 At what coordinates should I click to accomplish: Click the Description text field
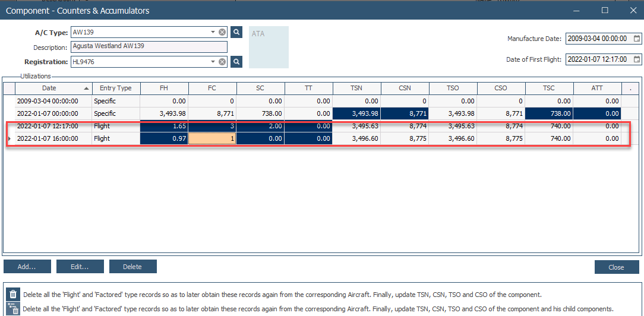click(x=149, y=46)
